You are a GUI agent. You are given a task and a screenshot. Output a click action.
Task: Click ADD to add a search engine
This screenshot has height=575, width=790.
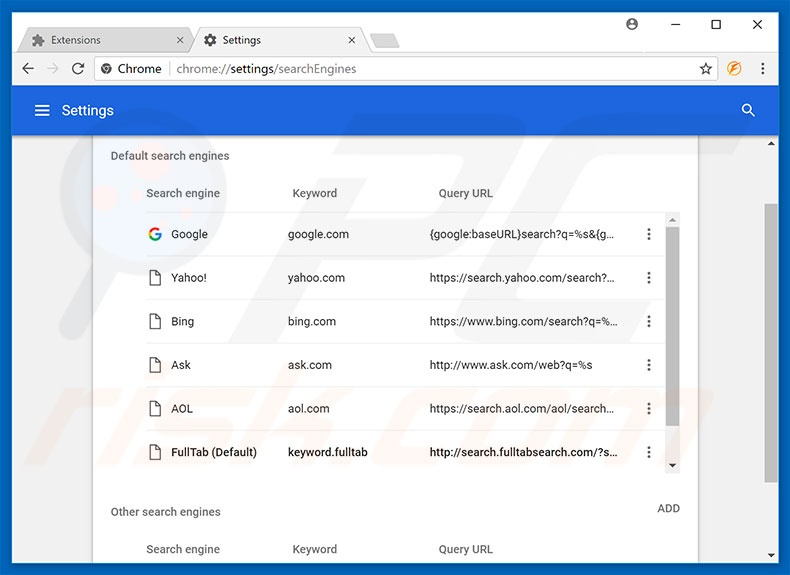click(x=668, y=508)
